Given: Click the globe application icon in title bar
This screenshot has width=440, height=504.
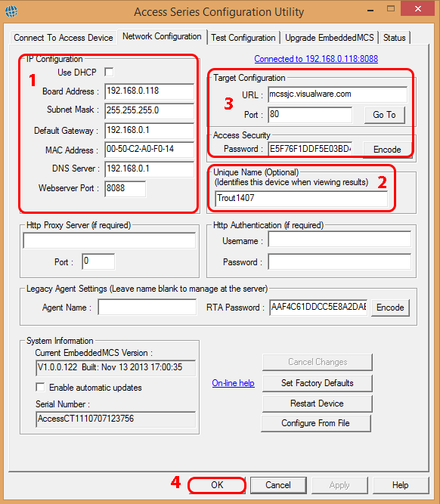Looking at the screenshot, I should [x=11, y=11].
